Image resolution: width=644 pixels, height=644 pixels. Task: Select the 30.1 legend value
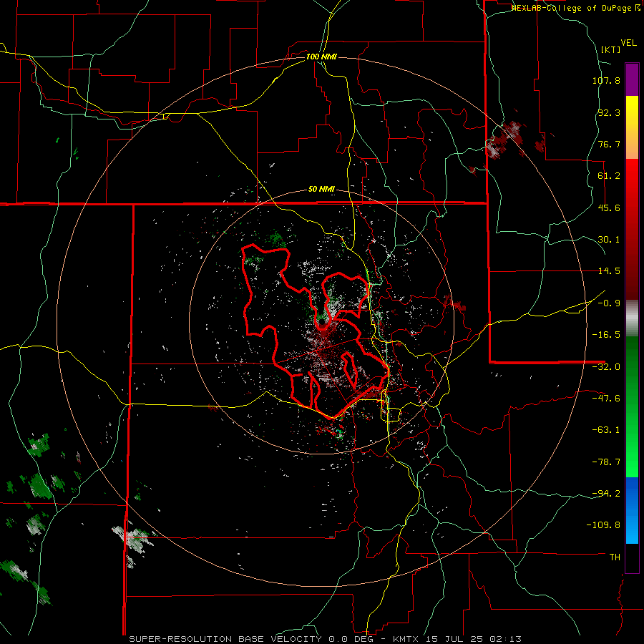[609, 240]
